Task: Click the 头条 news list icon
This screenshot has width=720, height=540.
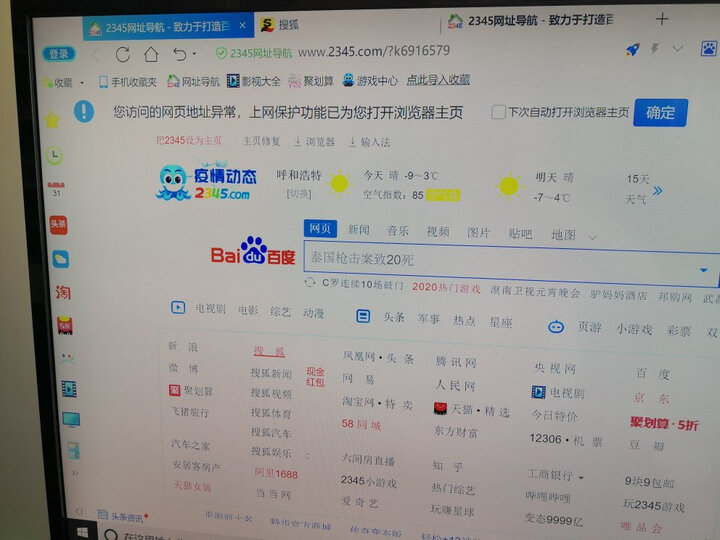Action: point(363,316)
